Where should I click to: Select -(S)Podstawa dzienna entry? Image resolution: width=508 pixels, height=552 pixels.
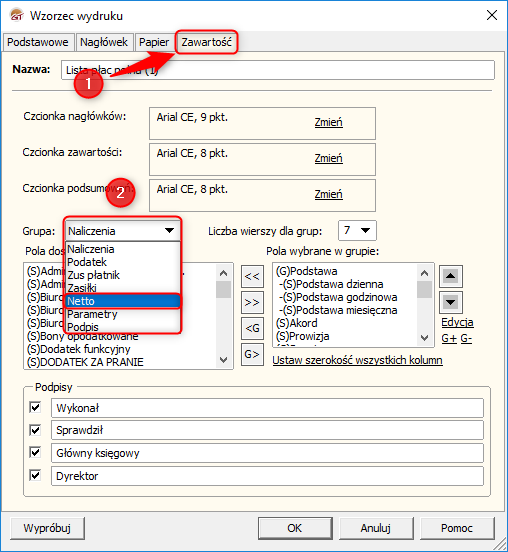[x=331, y=284]
